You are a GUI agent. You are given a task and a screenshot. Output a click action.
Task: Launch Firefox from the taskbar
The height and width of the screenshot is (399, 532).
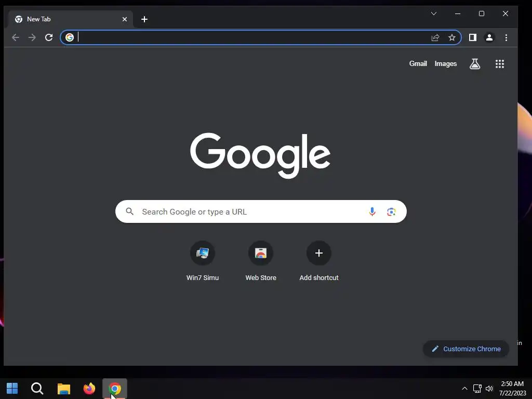pos(89,389)
